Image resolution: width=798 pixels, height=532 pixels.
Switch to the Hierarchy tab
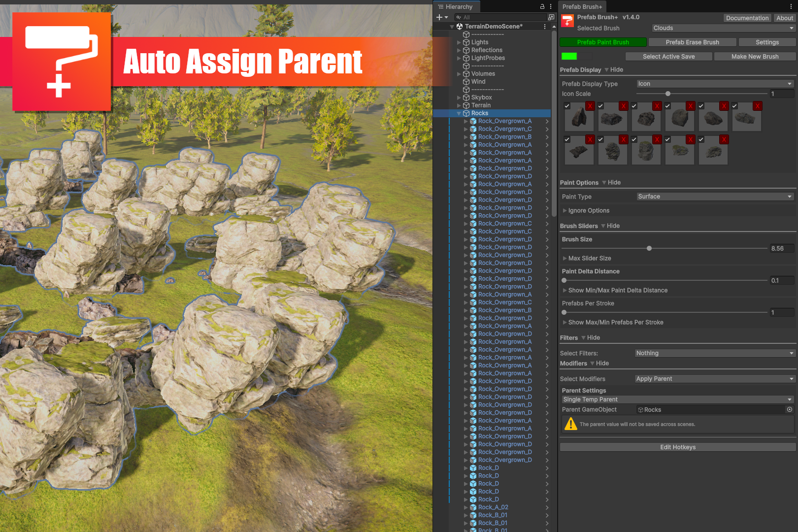click(x=456, y=6)
